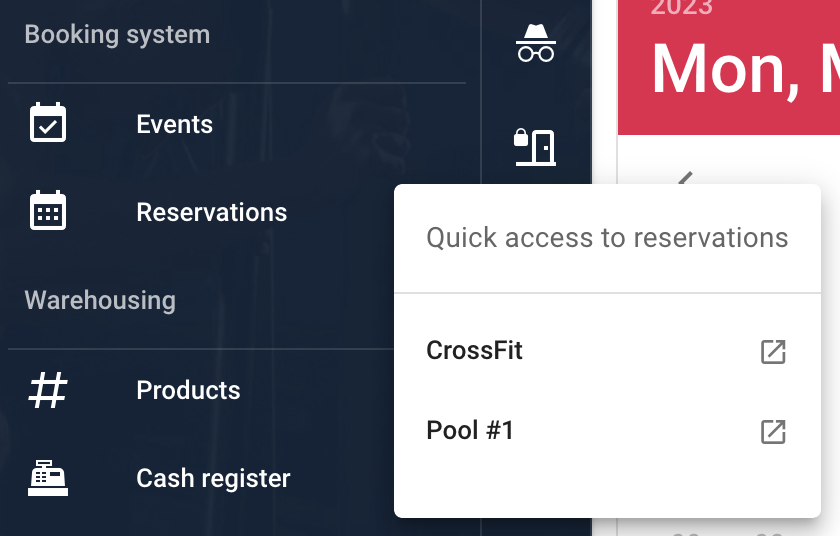Choose Pool #1 from quick access

pos(607,431)
